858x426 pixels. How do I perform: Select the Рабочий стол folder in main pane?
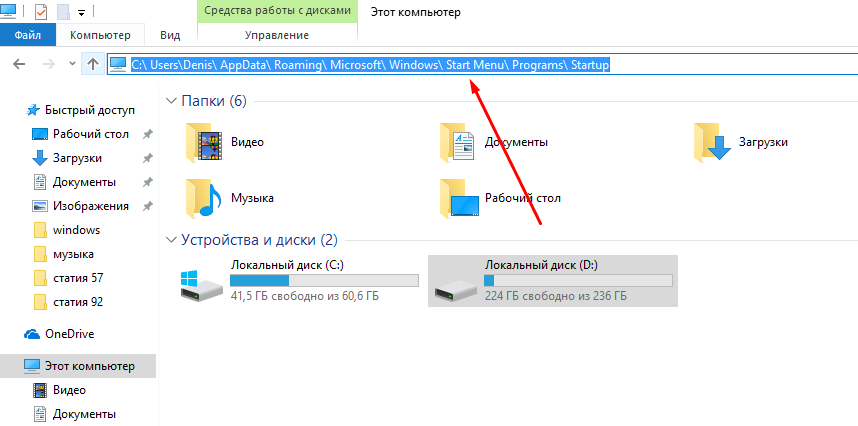[x=500, y=198]
